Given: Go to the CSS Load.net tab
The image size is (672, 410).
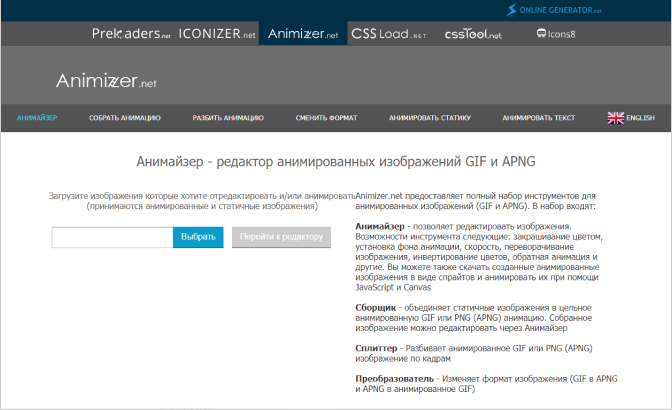Looking at the screenshot, I should tap(389, 33).
